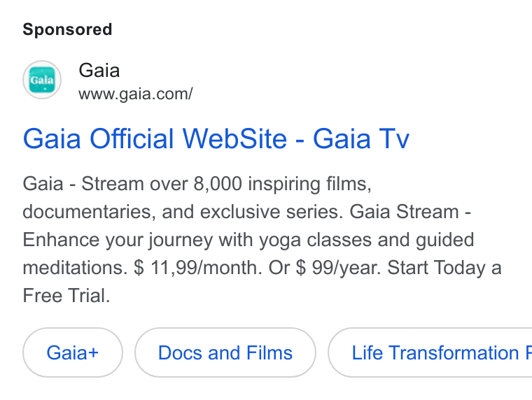
Task: Click the word "meditations" in the description
Action: 75,267
